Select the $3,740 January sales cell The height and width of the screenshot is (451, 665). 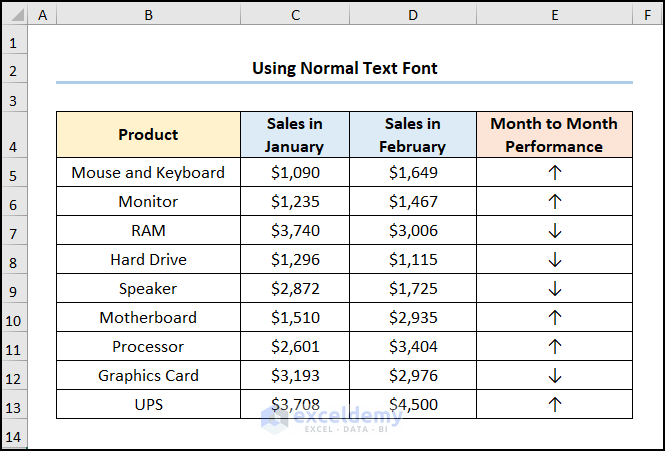295,230
